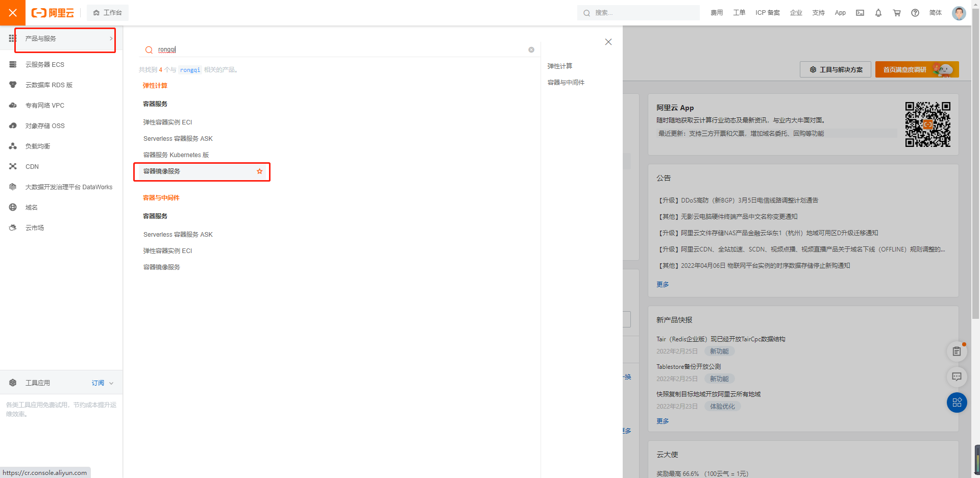Click the top search field 搜索

click(639, 13)
